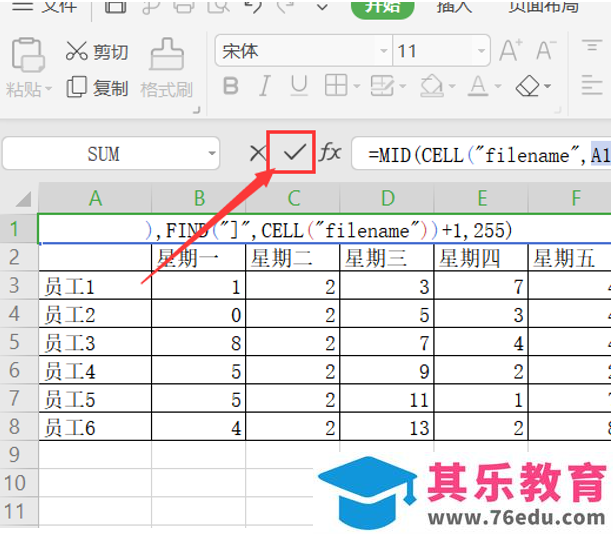
Task: Click the left align text icon
Action: click(x=591, y=85)
